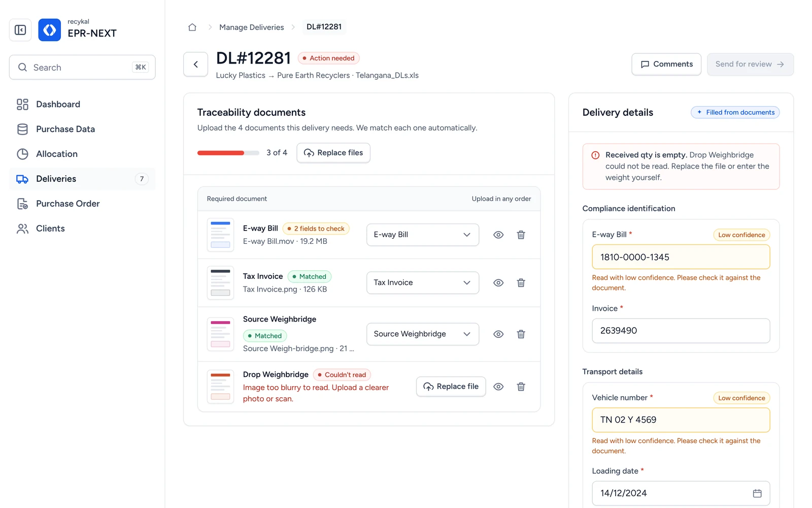The image size is (812, 508).
Task: Delete the E-way Bill document
Action: point(521,235)
